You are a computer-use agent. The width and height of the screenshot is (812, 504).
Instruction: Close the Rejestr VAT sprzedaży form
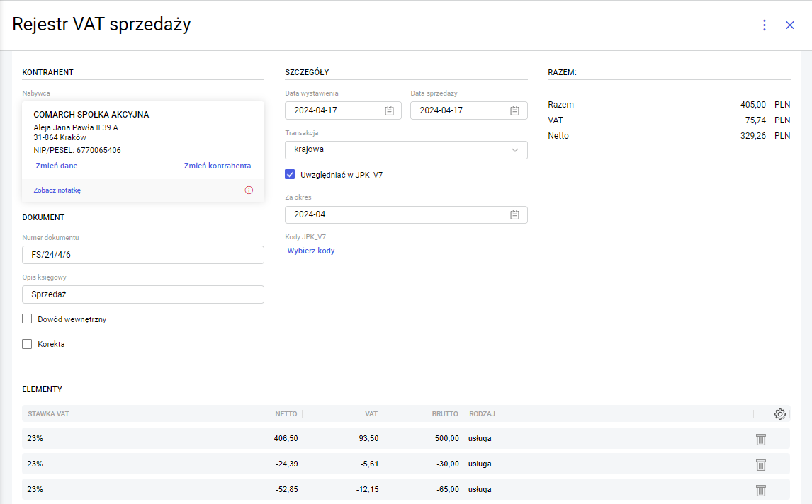(790, 25)
